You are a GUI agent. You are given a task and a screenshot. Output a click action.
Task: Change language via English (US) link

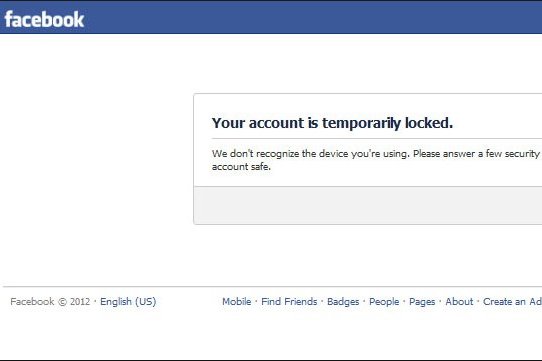click(x=128, y=302)
